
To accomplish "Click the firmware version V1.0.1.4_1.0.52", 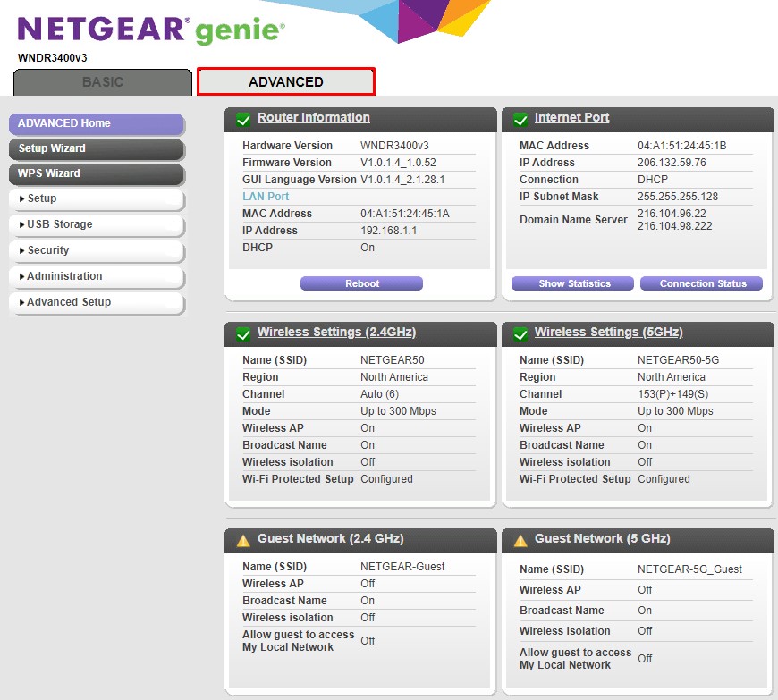I will [398, 163].
